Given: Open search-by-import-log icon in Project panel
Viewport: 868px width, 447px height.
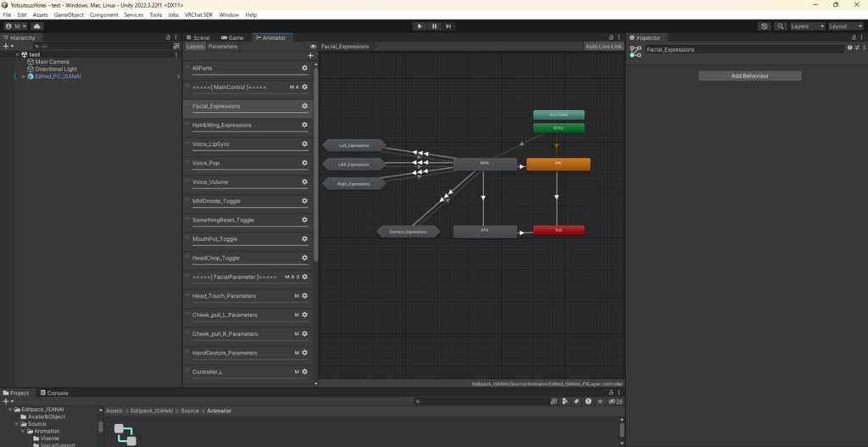Looking at the screenshot, I should pos(588,401).
